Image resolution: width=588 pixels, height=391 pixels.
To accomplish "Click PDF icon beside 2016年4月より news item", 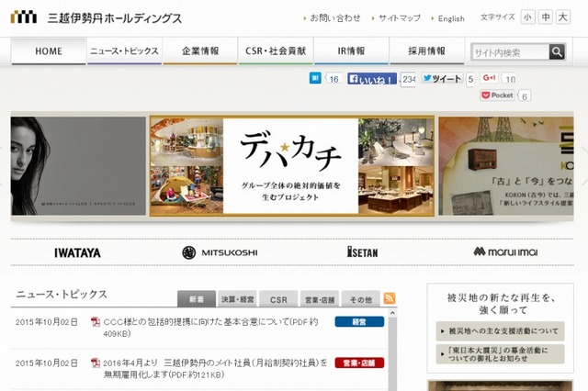I will (96, 363).
